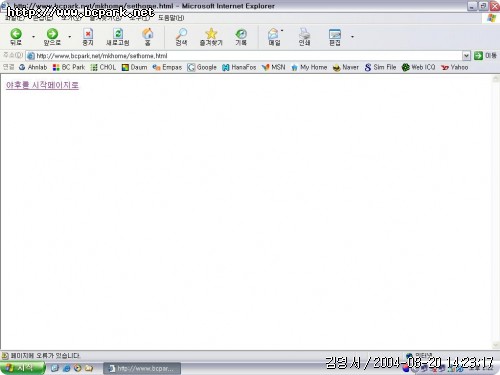Select the bcpark taskbar window button
500x375 pixels.
coord(142,368)
